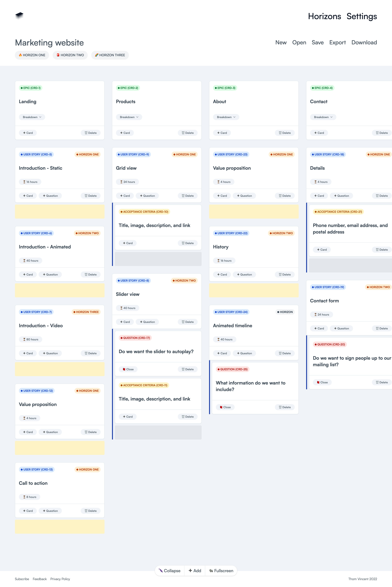
Task: Add a question to the Slider view story
Action: point(147,322)
